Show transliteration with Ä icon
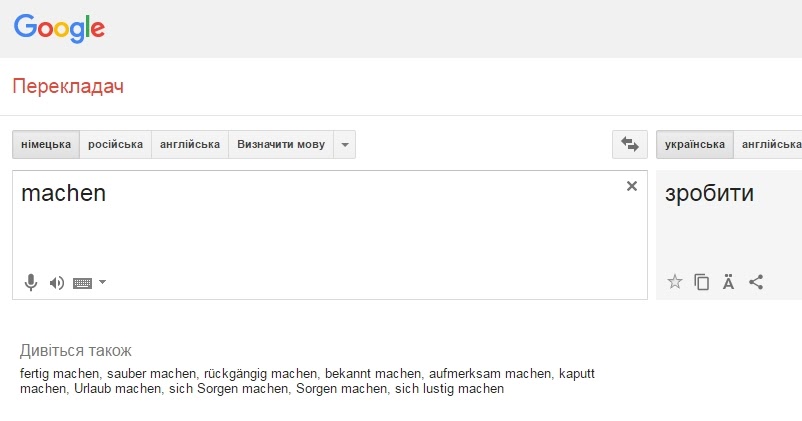This screenshot has width=802, height=421. point(728,282)
